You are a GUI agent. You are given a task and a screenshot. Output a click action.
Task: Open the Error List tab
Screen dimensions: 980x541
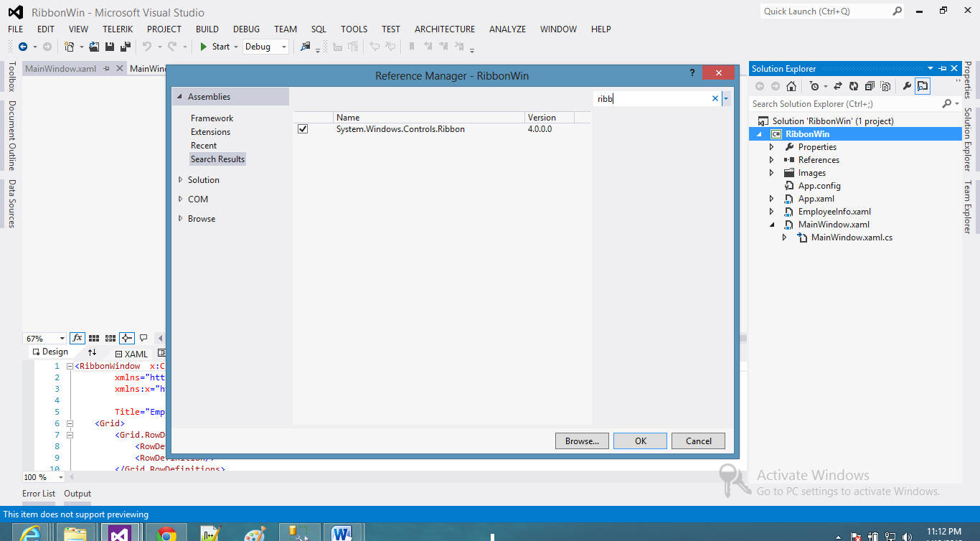click(x=39, y=494)
